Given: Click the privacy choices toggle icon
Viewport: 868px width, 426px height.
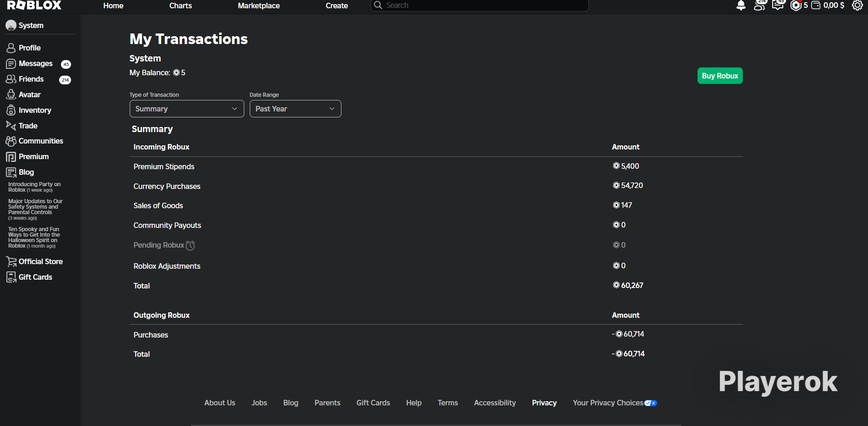Looking at the screenshot, I should 651,403.
